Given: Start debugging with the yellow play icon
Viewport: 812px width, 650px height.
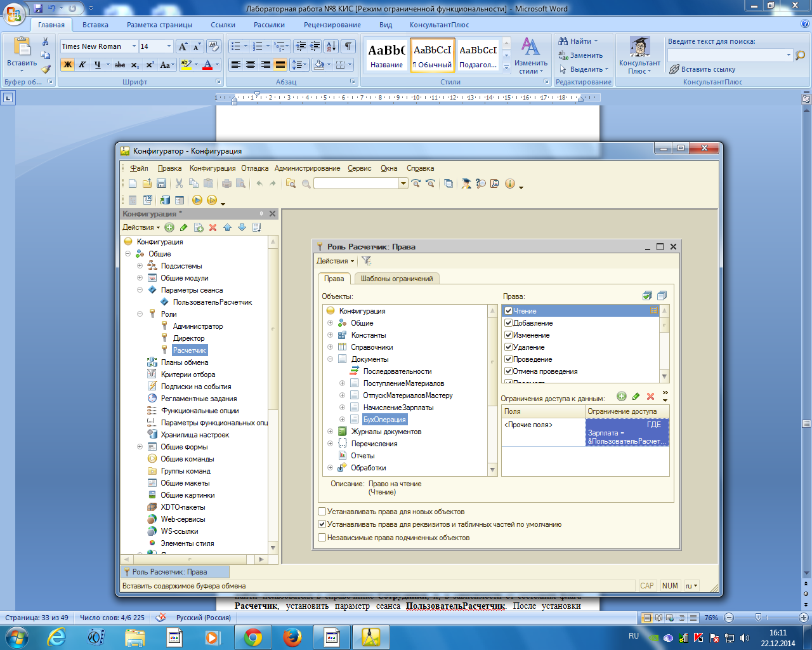Looking at the screenshot, I should pyautogui.click(x=197, y=200).
